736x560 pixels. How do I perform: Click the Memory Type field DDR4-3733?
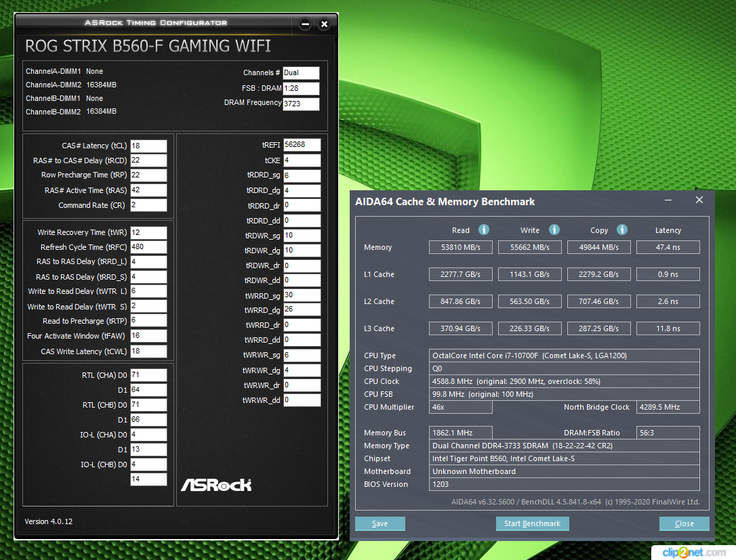[x=565, y=446]
